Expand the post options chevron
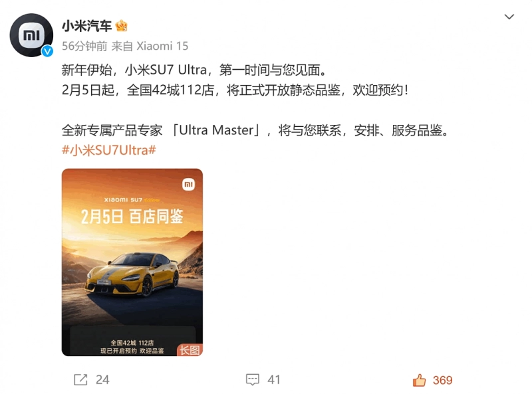The image size is (532, 394). [509, 17]
